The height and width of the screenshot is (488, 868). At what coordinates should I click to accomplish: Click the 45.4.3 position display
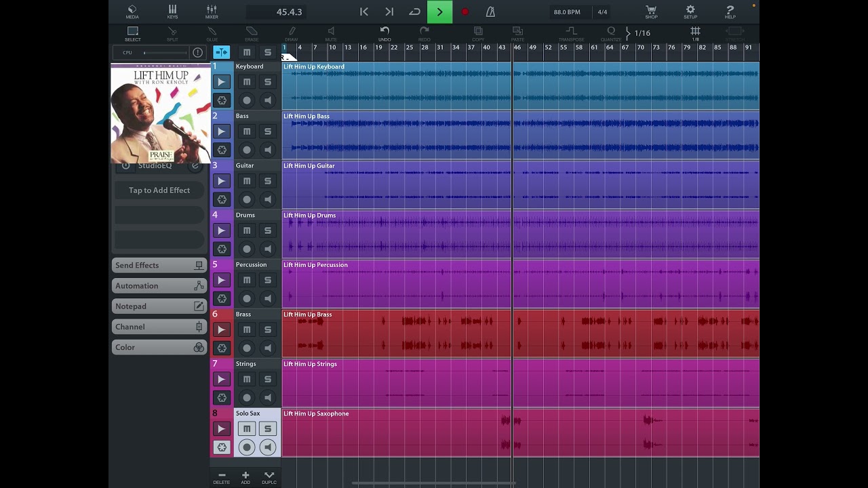[275, 12]
